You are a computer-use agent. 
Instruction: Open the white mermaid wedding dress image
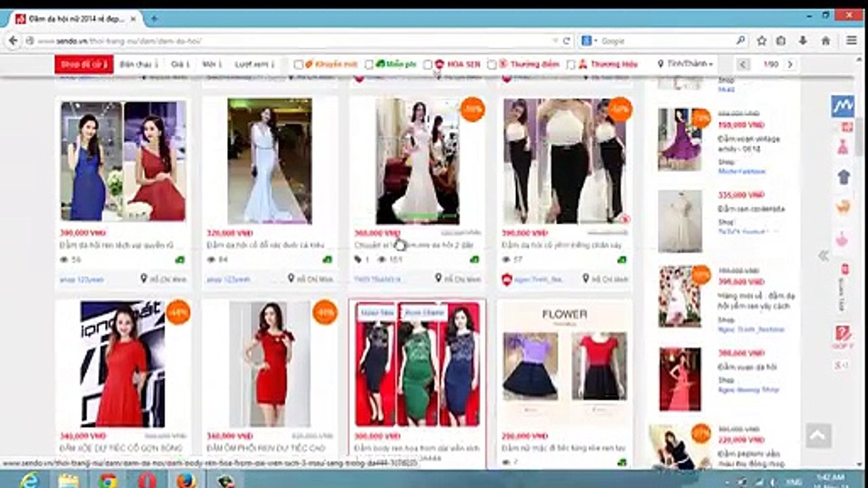418,161
